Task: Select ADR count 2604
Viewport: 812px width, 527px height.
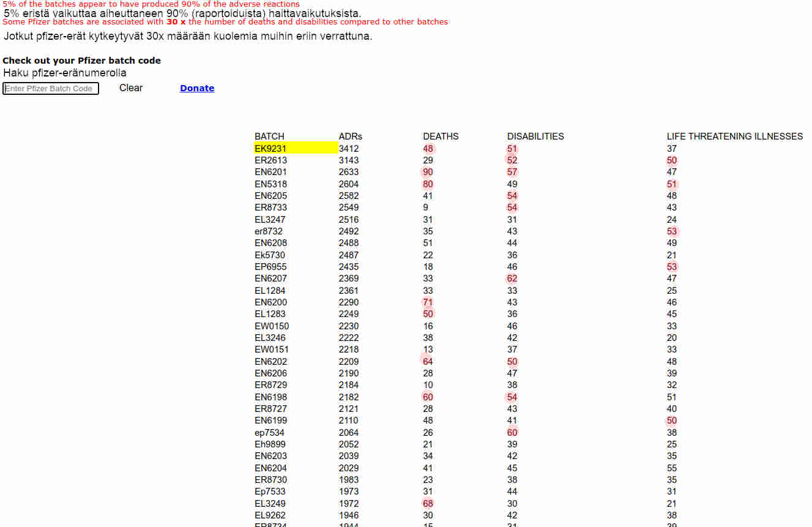Action: pyautogui.click(x=349, y=184)
